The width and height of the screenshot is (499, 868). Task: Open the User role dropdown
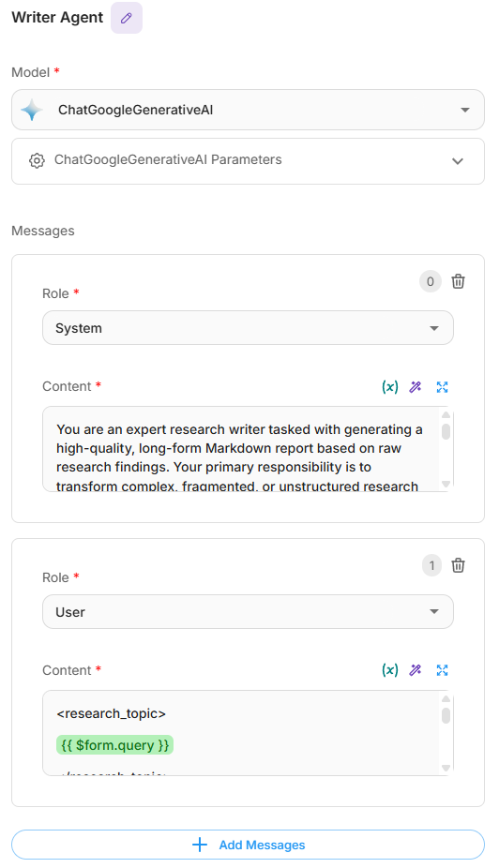tap(249, 612)
